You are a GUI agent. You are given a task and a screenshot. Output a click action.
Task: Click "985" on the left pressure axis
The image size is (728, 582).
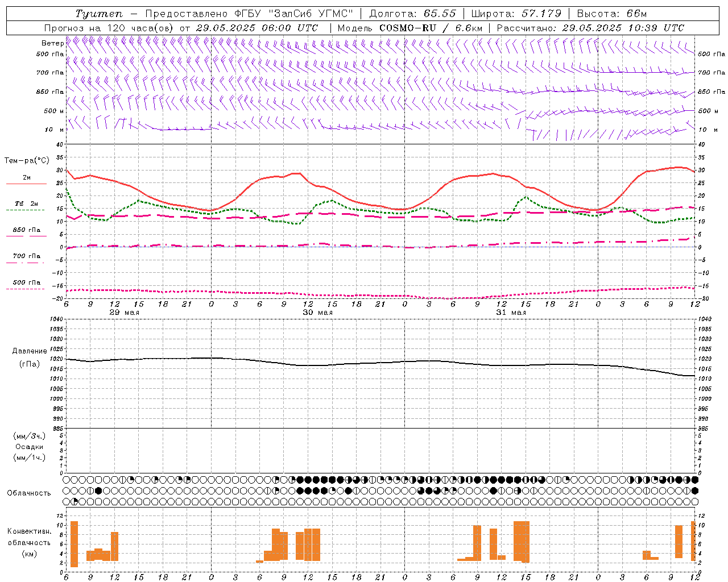(x=57, y=429)
